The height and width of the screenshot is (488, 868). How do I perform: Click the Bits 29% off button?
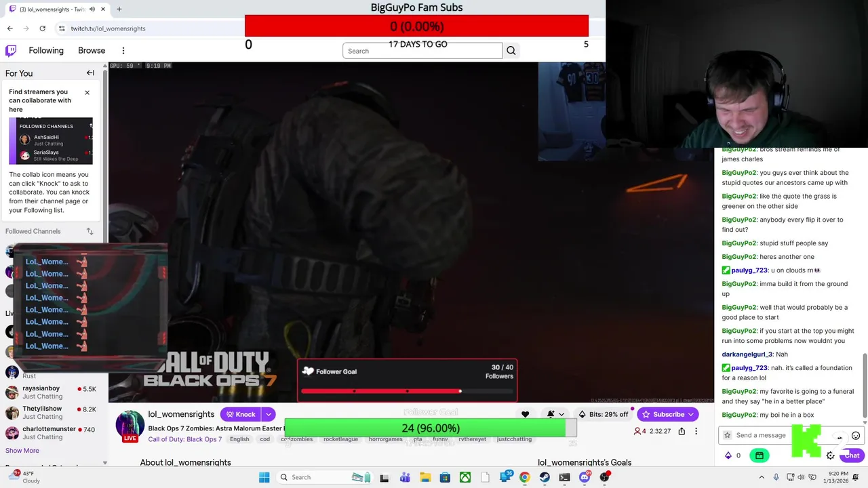[604, 414]
